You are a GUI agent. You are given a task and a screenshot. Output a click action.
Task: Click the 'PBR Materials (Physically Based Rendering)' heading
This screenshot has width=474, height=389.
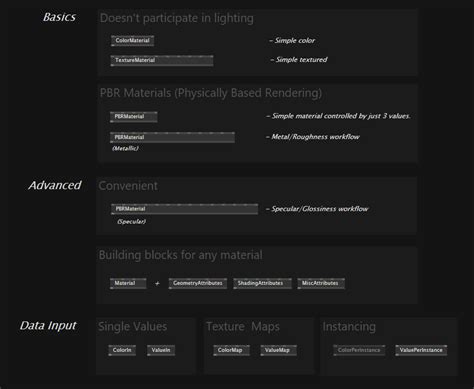click(211, 93)
